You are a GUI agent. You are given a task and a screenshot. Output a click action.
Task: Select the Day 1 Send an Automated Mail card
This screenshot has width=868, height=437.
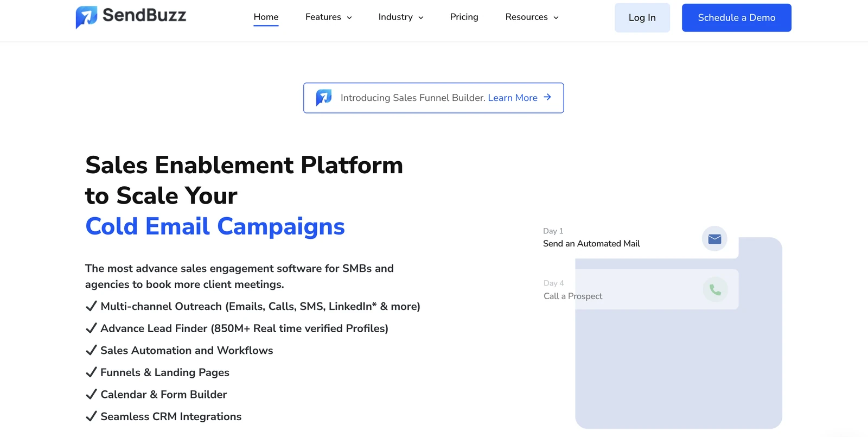635,238
